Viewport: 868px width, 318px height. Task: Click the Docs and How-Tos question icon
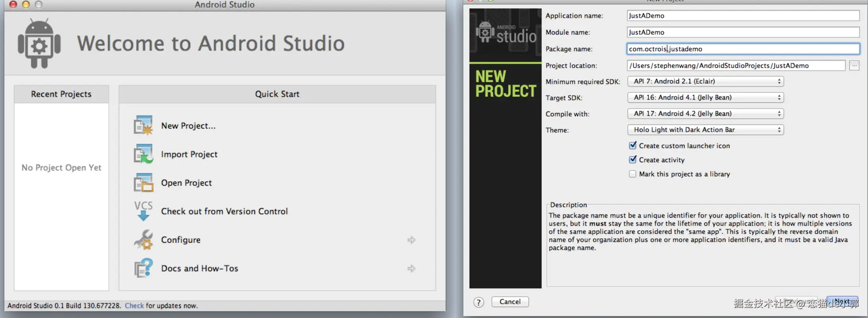(x=143, y=268)
